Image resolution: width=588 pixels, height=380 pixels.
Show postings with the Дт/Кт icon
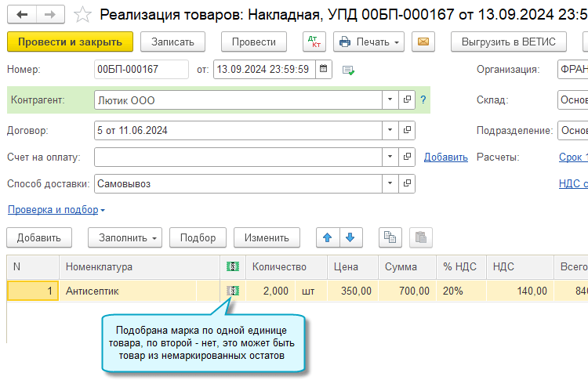click(314, 42)
